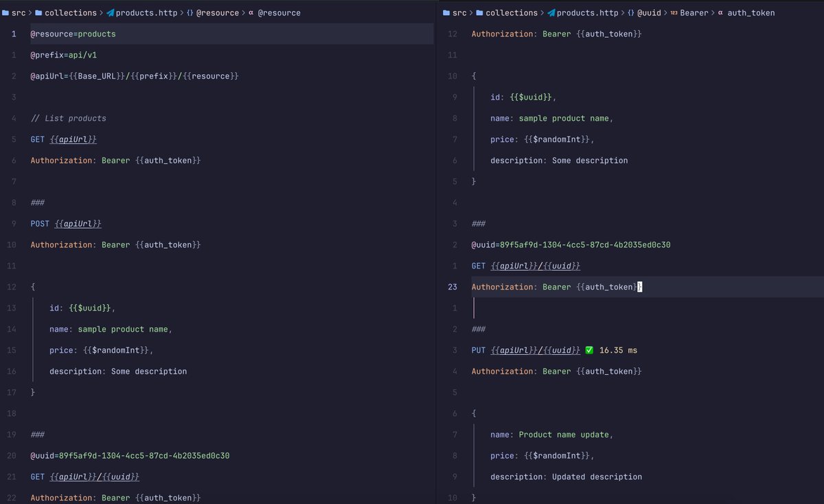Click the alpha icon before @resource in breadcrumb
Image resolution: width=824 pixels, height=504 pixels.
point(251,12)
